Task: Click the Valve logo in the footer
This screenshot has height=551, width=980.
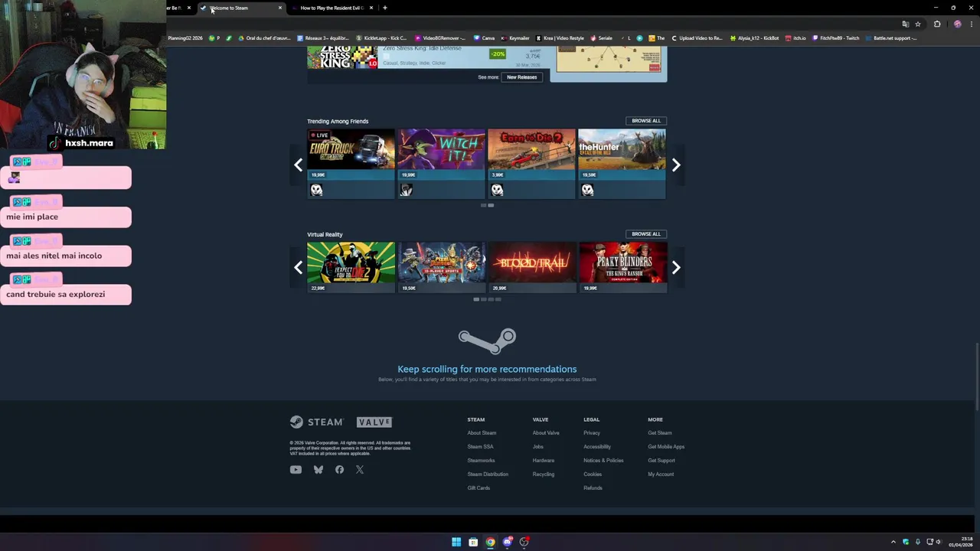Action: pos(374,422)
